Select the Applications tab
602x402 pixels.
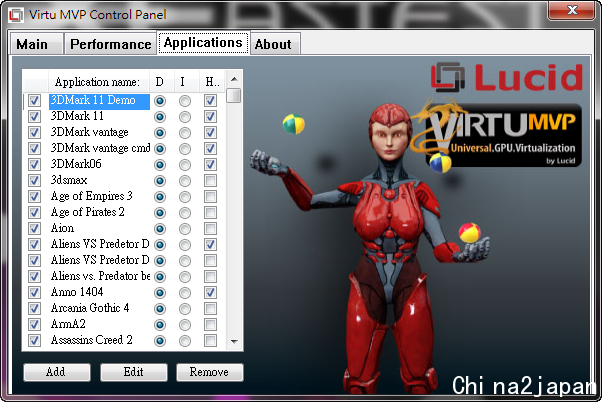click(x=203, y=43)
